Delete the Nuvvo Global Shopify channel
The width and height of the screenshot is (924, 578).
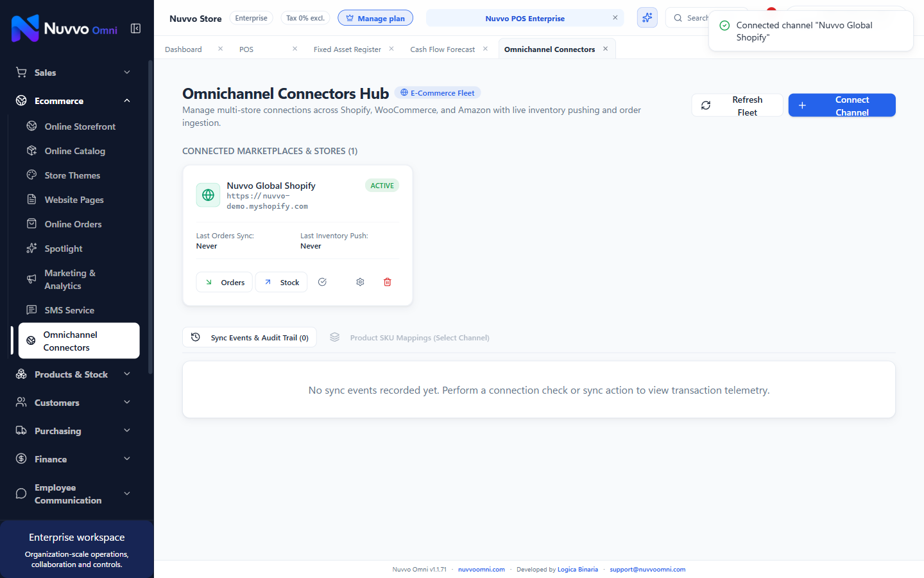[388, 282]
